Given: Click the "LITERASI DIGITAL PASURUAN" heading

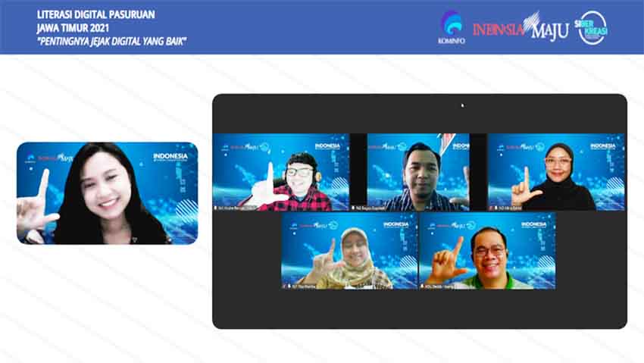Looking at the screenshot, I should pos(95,14).
